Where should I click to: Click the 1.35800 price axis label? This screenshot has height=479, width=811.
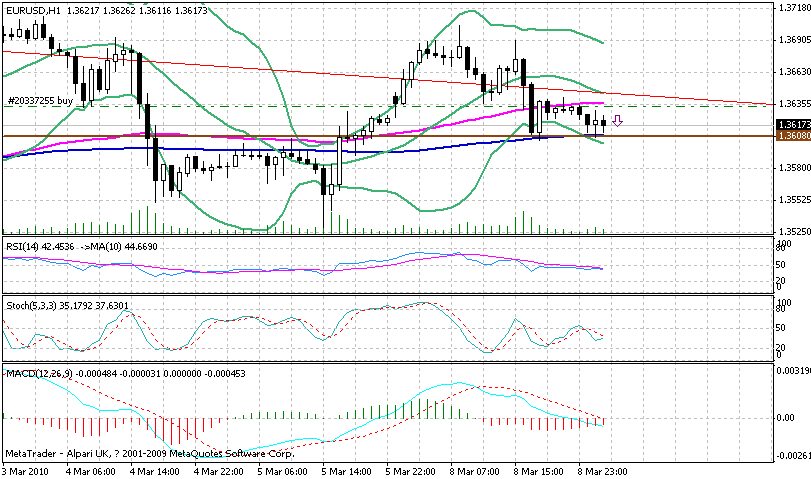coord(794,168)
